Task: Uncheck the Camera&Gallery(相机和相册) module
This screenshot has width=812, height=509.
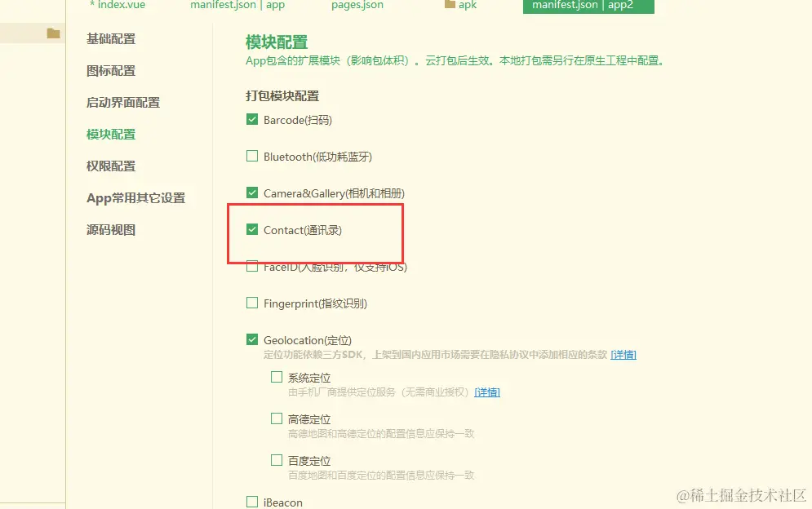Action: [252, 193]
